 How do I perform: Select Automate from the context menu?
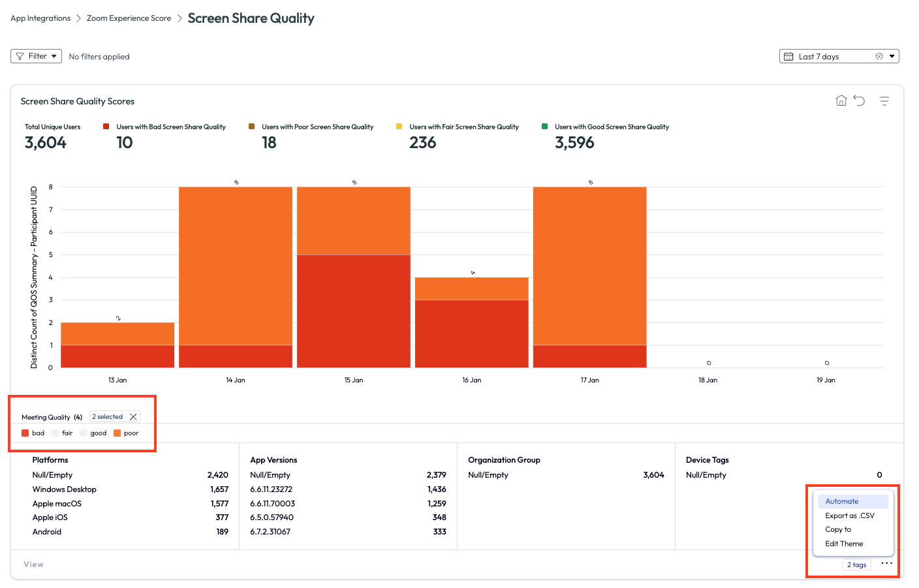click(x=841, y=502)
